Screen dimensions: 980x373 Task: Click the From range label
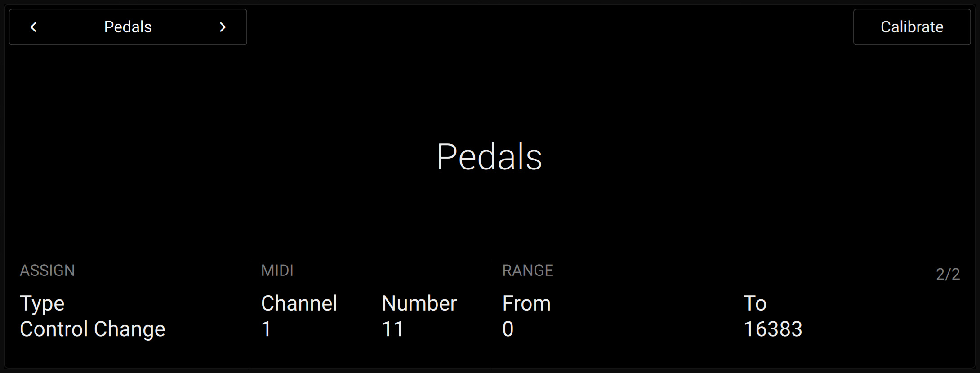526,303
